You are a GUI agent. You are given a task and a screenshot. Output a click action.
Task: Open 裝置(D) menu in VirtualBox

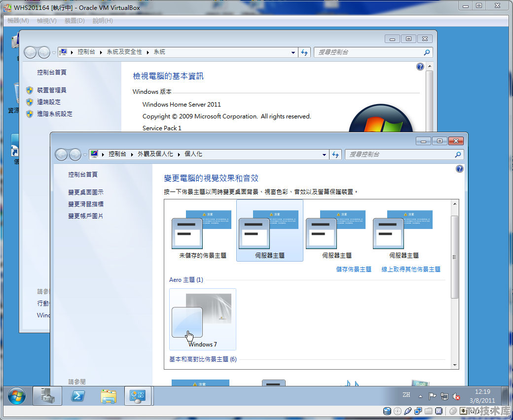tap(74, 21)
